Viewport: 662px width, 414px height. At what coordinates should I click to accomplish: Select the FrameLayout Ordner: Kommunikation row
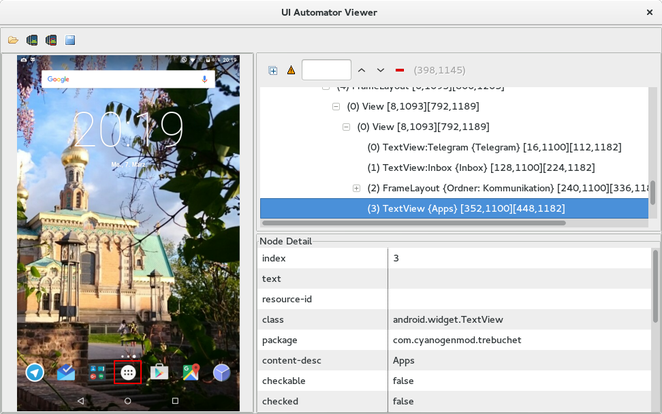point(507,188)
